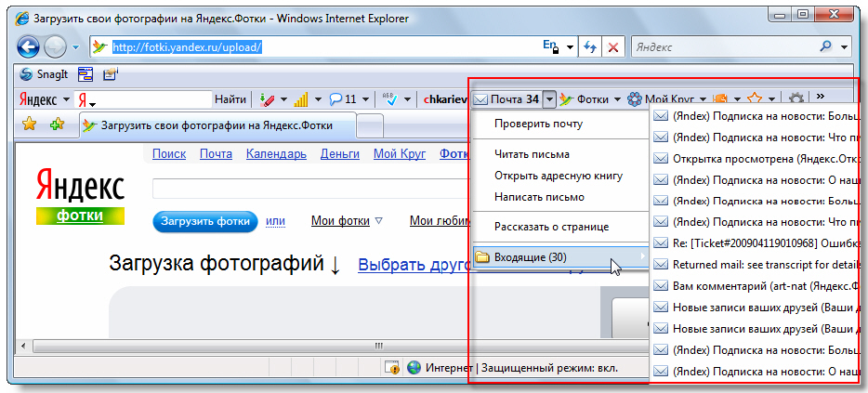Screen dimensions: 868x393
Task: Choose Читать письма from mail menu
Action: (x=532, y=154)
